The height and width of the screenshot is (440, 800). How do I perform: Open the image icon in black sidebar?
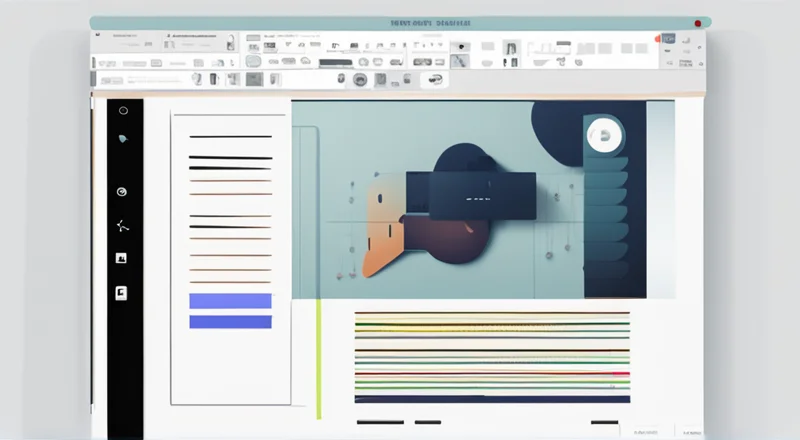(122, 258)
